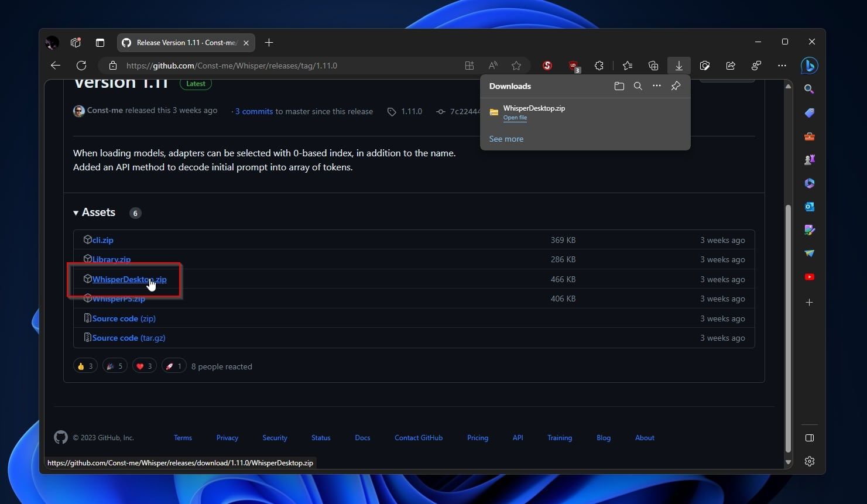This screenshot has height=504, width=867.
Task: Click the 1.11.0 tag link
Action: click(x=411, y=111)
